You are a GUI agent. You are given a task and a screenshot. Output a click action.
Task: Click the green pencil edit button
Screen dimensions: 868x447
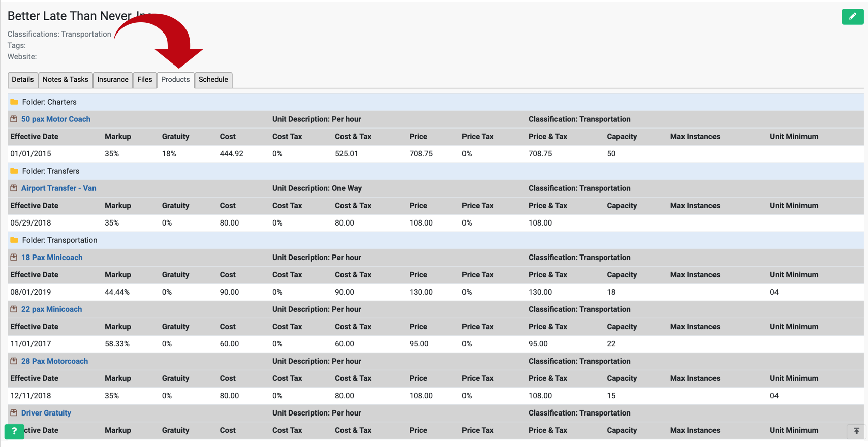click(x=853, y=16)
